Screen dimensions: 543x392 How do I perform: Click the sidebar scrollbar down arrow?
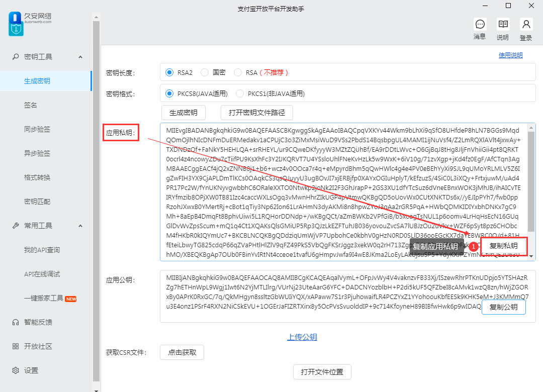point(96,390)
